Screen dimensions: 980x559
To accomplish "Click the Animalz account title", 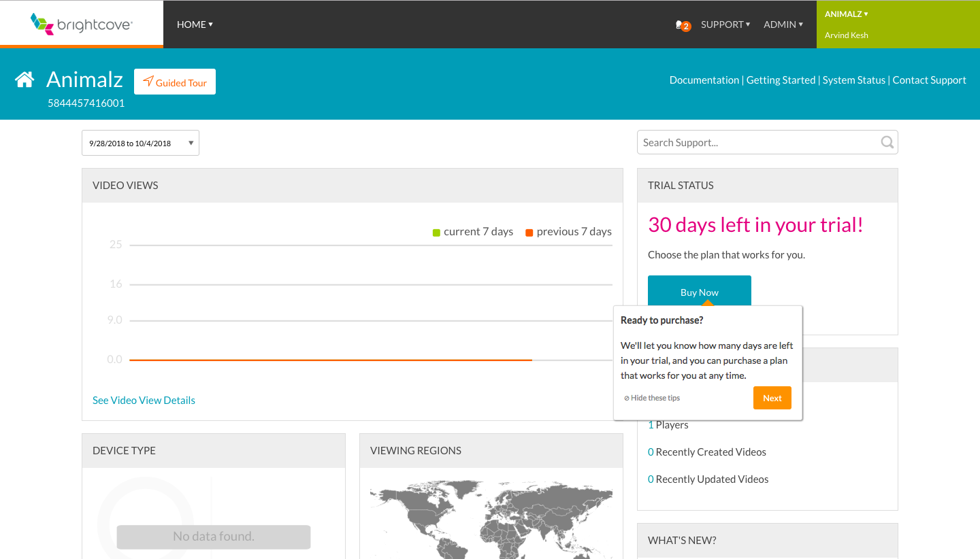I will 84,80.
